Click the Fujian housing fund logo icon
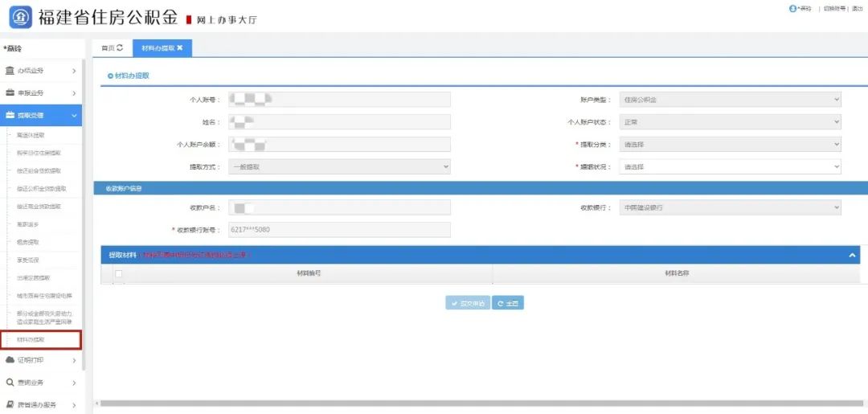 click(20, 16)
